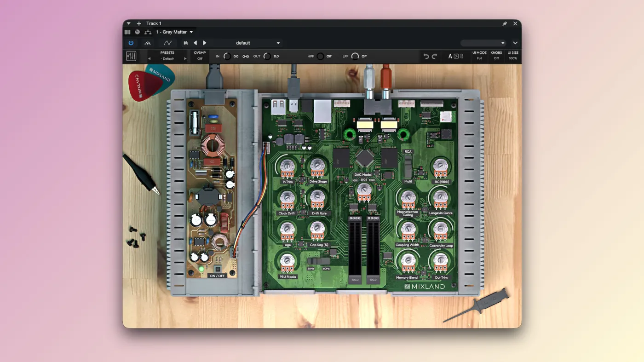
Task: Open the UI MODE Full setting
Action: (479, 56)
